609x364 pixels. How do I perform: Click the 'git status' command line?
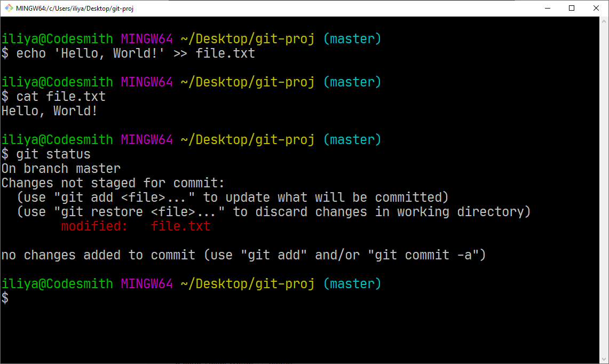tap(46, 154)
